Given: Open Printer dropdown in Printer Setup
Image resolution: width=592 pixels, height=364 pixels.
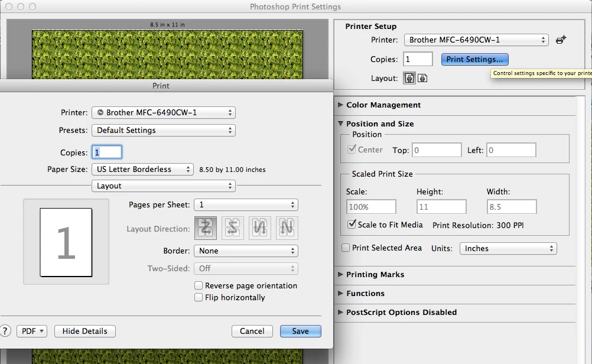Looking at the screenshot, I should [x=476, y=40].
